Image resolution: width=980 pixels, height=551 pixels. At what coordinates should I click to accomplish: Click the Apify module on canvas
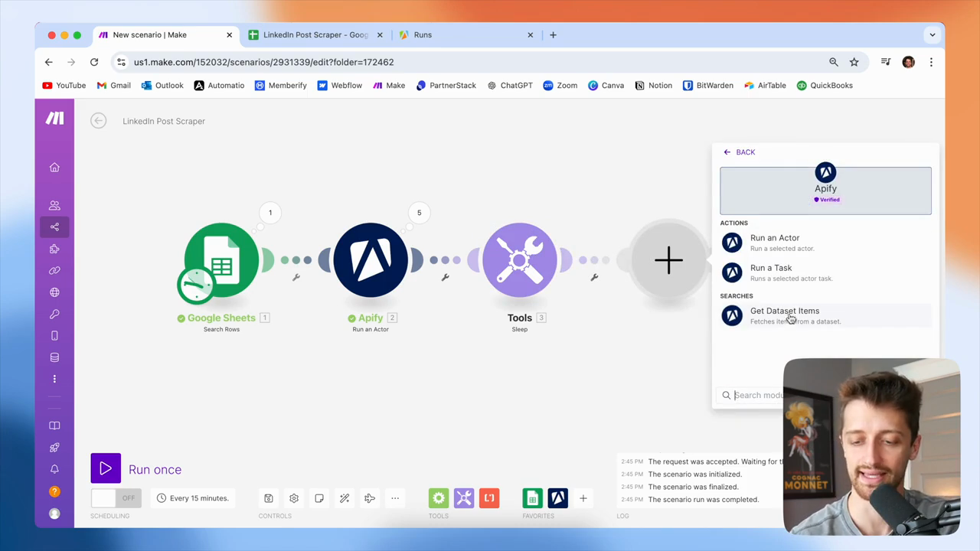[371, 260]
